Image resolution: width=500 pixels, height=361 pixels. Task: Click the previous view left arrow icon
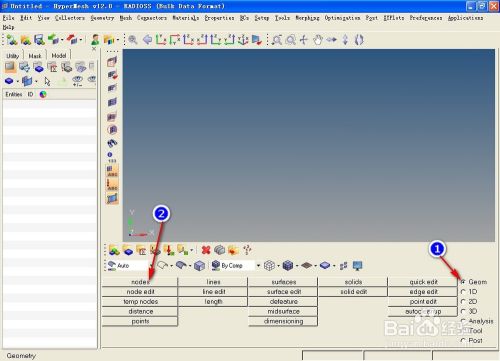coord(147,40)
